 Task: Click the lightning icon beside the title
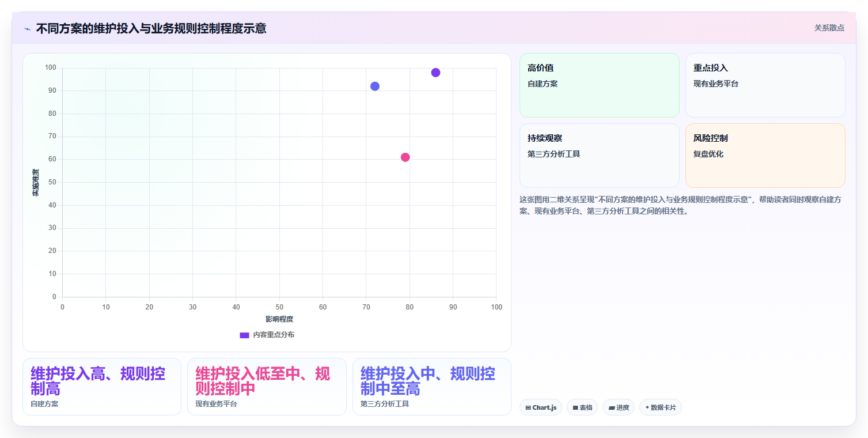[27, 29]
